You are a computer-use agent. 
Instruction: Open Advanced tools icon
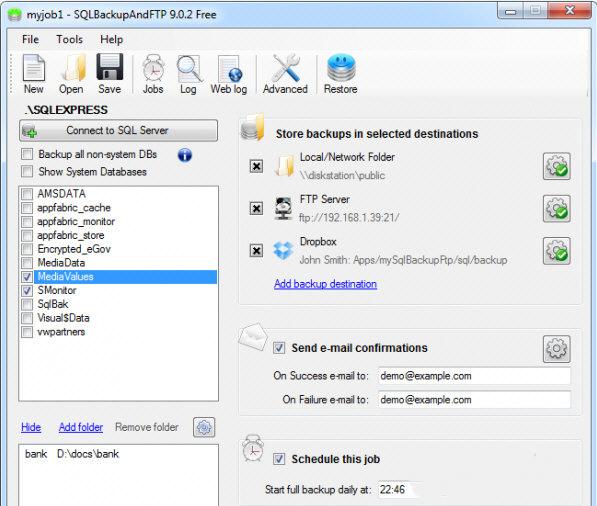[285, 74]
